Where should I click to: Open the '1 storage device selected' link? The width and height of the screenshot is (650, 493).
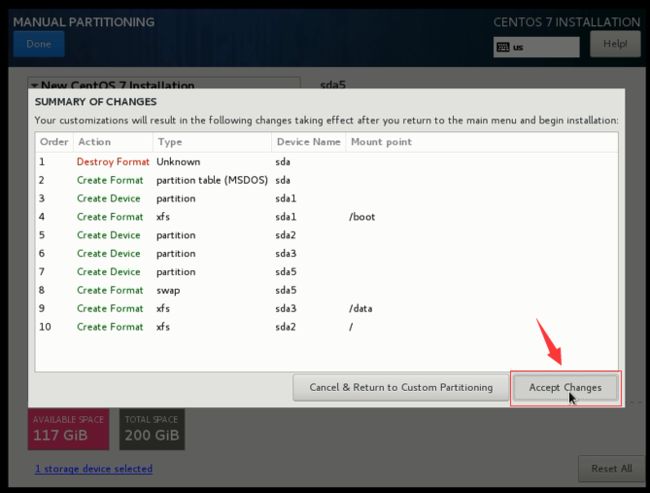point(94,469)
